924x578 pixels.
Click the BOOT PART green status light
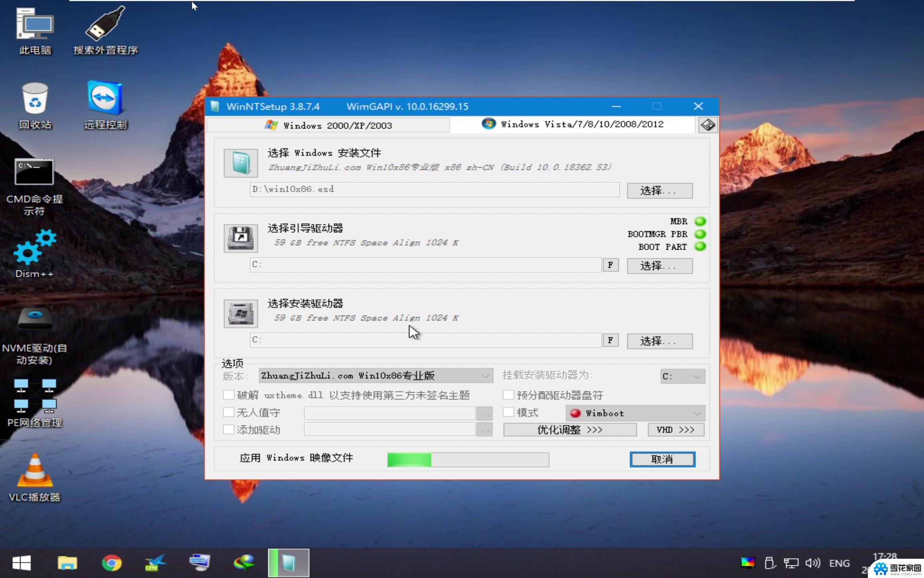coord(700,246)
